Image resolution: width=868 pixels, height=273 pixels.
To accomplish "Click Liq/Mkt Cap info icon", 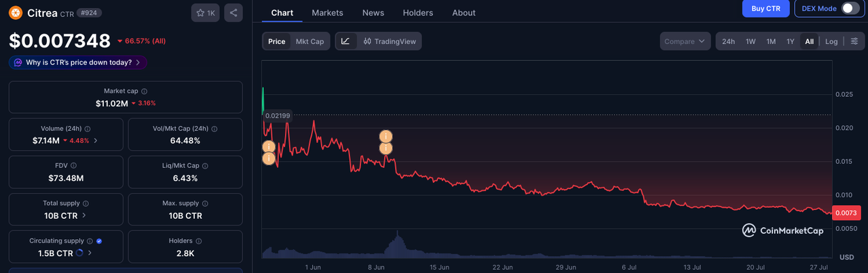I will pos(206,165).
